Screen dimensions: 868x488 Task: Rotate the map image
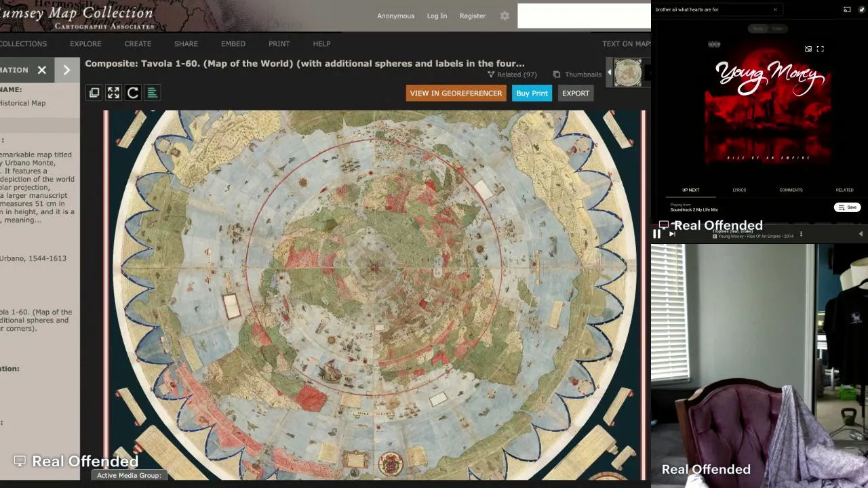[133, 93]
